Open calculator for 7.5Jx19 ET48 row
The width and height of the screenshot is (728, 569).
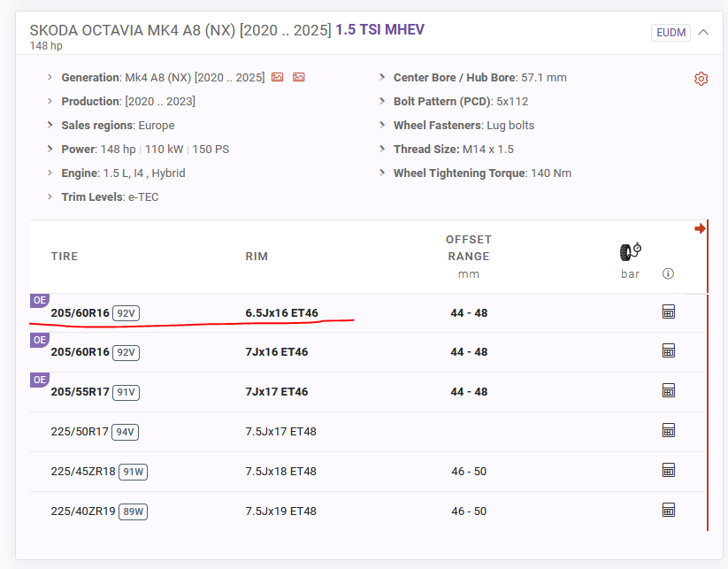tap(668, 511)
